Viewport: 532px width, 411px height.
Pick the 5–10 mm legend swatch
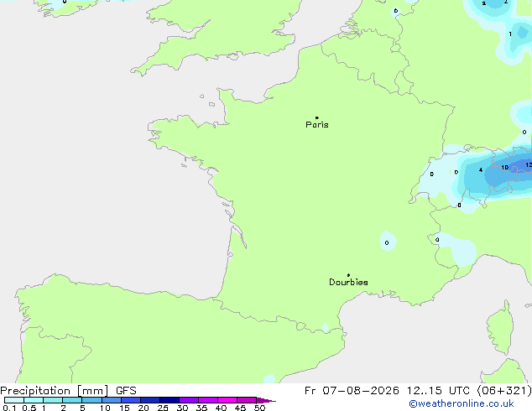click(x=91, y=400)
